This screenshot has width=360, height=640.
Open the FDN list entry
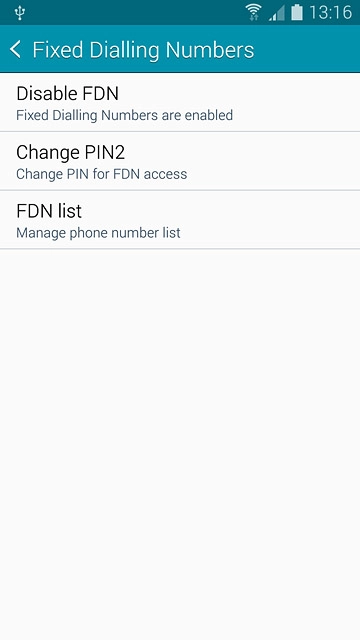coord(180,220)
